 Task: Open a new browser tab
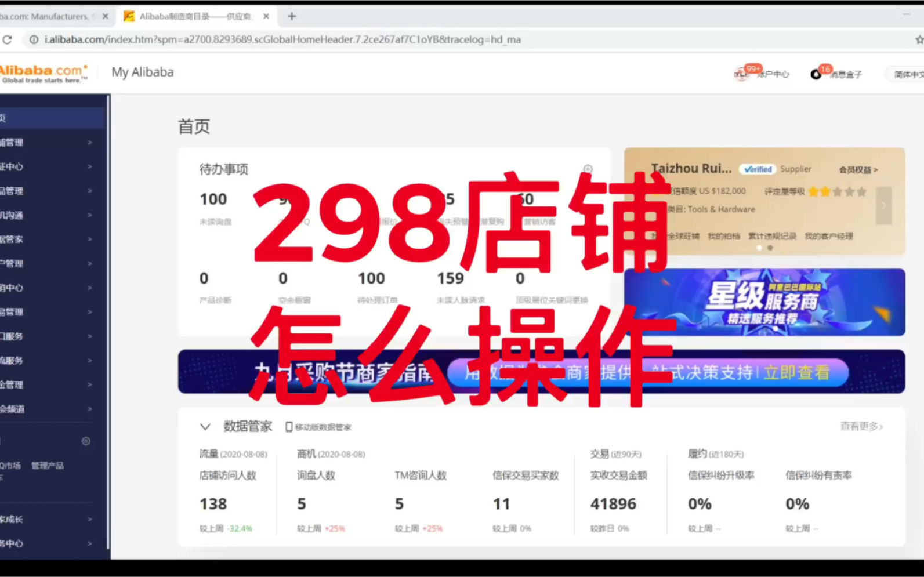(292, 16)
